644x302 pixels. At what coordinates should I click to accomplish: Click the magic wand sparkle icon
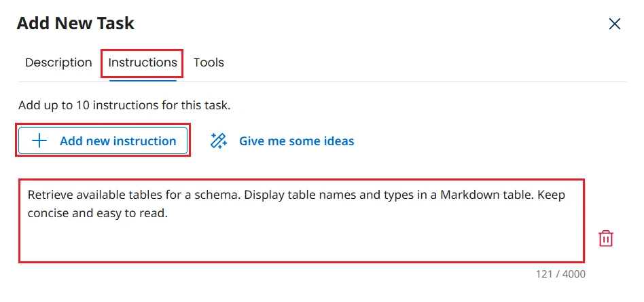(218, 141)
